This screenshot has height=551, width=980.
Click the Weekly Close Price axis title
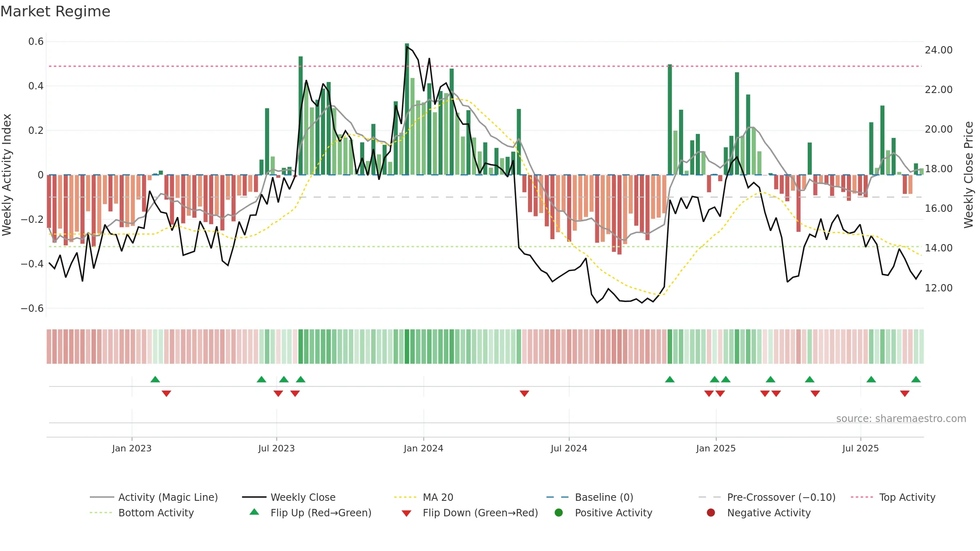click(969, 175)
